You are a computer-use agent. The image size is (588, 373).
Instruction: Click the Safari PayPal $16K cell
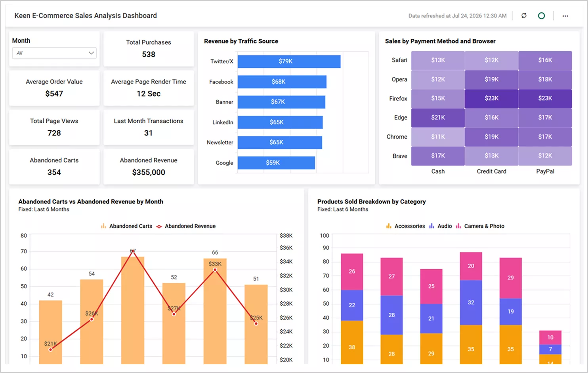[545, 60]
